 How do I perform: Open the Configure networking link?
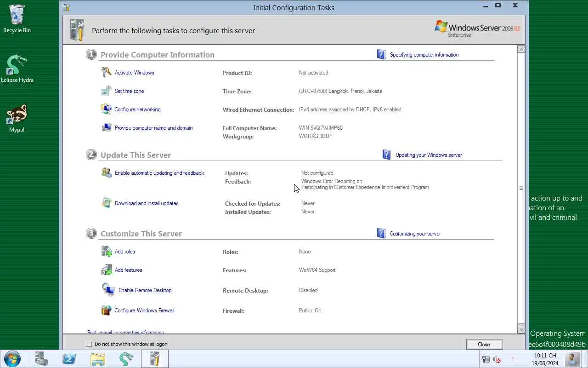137,109
